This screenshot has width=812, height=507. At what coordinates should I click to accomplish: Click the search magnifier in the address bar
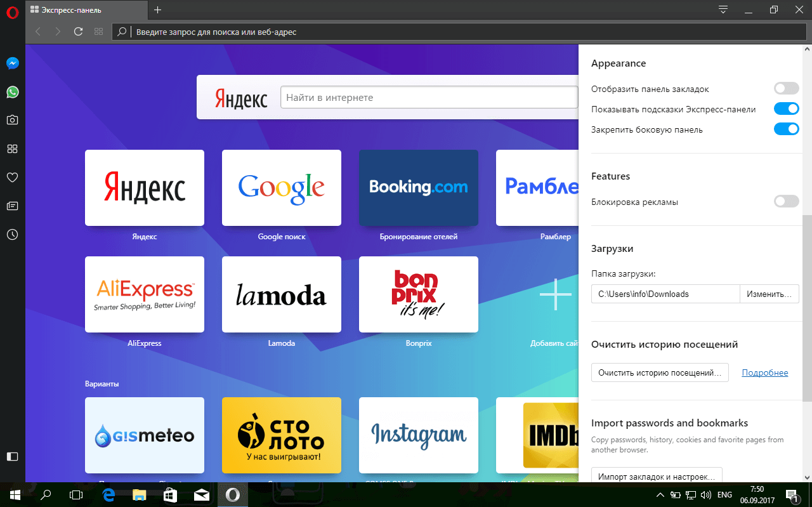click(x=121, y=31)
